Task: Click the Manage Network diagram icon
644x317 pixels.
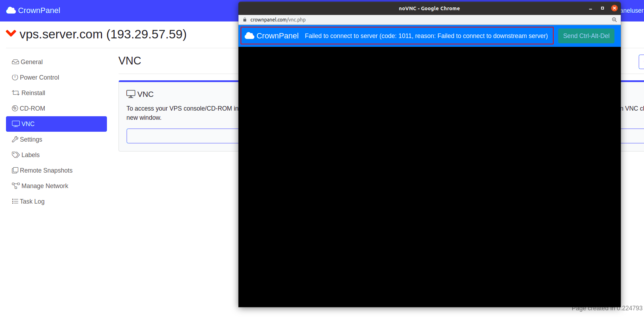Action: tap(16, 186)
